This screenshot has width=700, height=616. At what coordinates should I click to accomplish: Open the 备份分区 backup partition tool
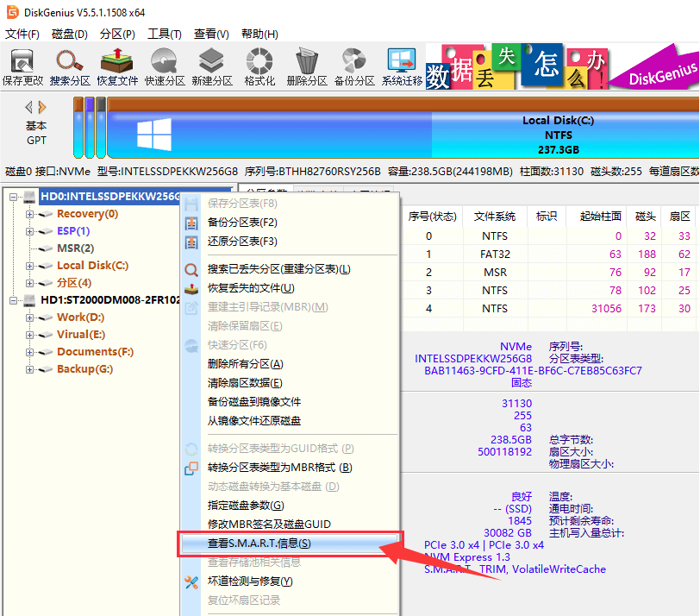click(x=354, y=66)
